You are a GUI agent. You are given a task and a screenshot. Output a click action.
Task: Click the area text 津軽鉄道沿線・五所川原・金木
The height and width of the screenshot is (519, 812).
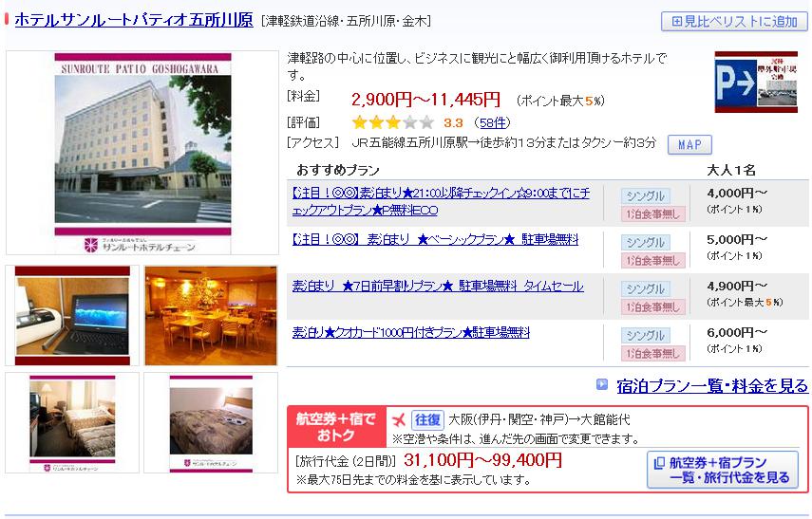pyautogui.click(x=346, y=21)
